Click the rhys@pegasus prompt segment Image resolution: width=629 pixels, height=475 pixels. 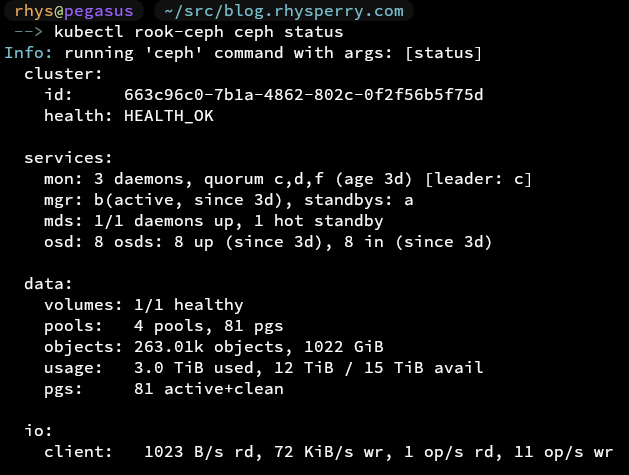(x=73, y=11)
